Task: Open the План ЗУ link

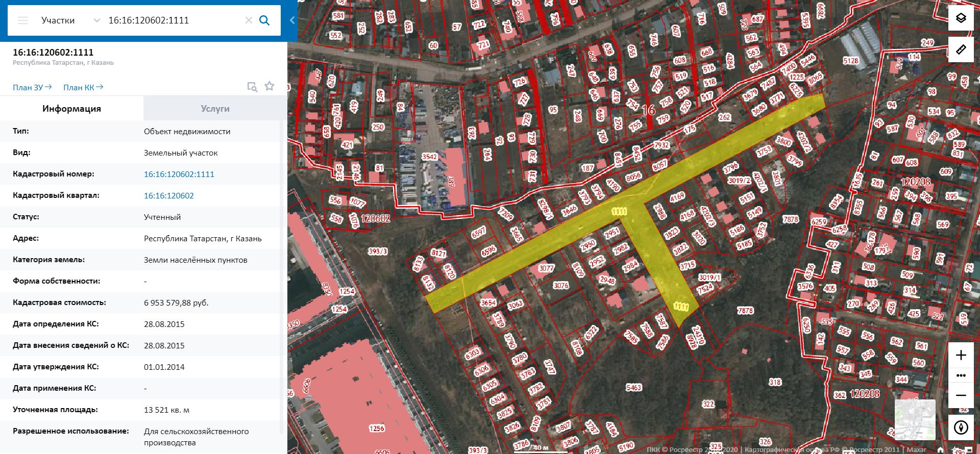Action: click(32, 87)
